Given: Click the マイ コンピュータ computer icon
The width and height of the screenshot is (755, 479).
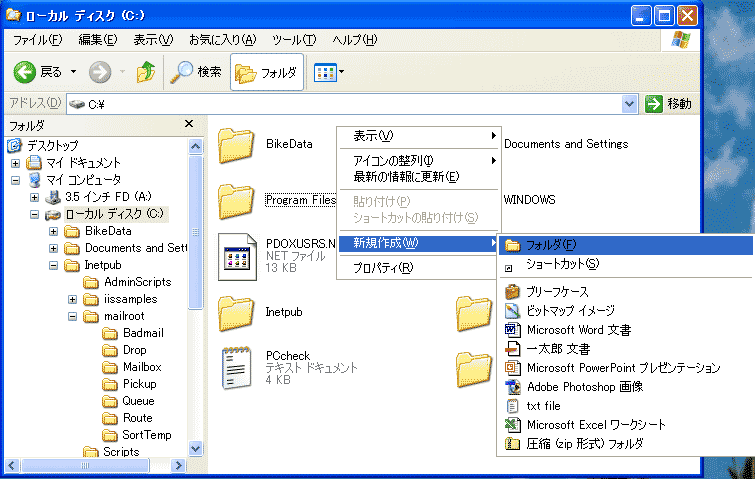Looking at the screenshot, I should tap(34, 180).
